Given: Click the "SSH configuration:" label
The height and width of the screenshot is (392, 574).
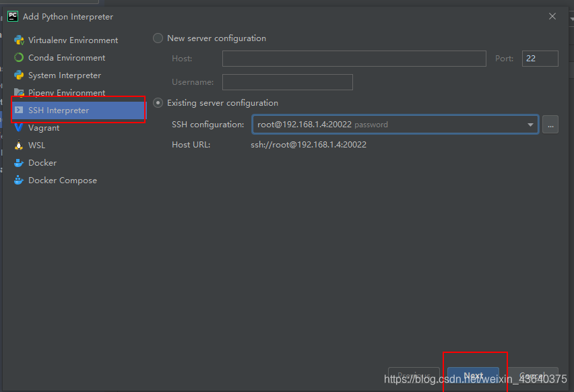Looking at the screenshot, I should tap(208, 125).
